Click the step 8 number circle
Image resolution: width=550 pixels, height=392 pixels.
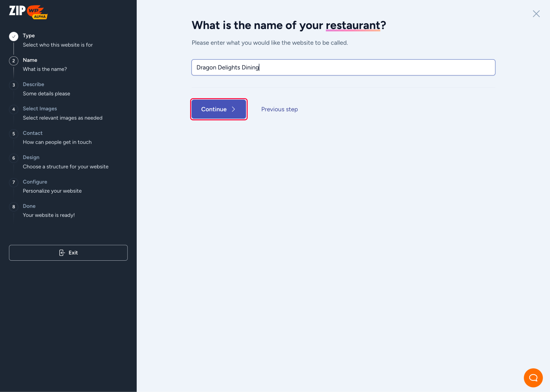coord(14,207)
